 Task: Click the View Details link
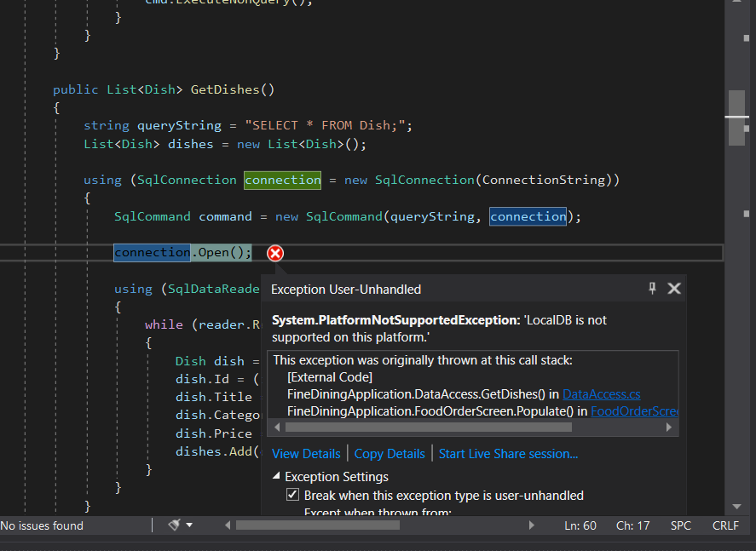(306, 453)
